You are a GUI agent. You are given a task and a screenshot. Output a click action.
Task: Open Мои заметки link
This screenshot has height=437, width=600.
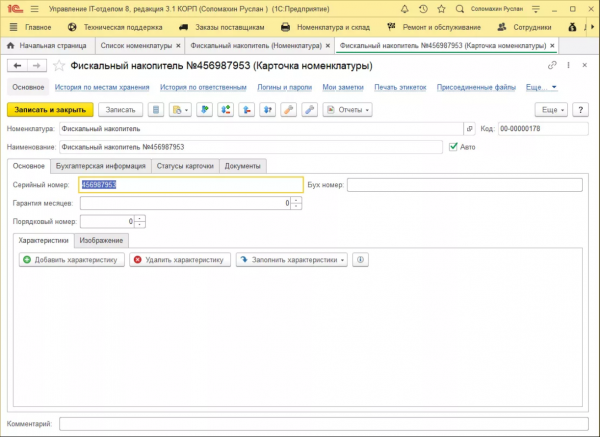(343, 87)
